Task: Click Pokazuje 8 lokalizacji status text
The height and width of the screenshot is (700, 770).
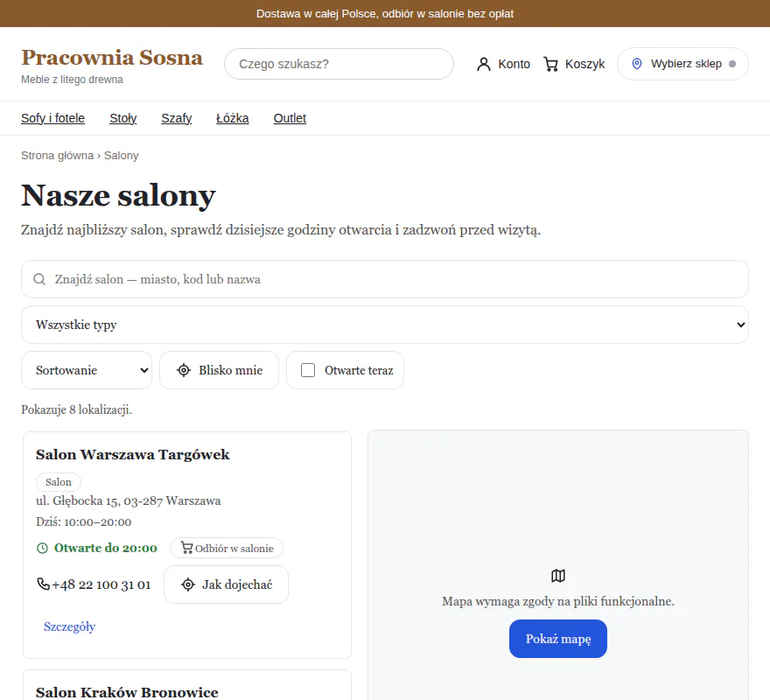Action: tap(77, 409)
